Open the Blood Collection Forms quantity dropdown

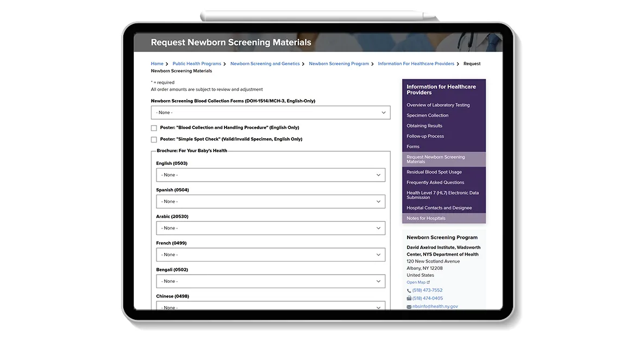tap(270, 113)
